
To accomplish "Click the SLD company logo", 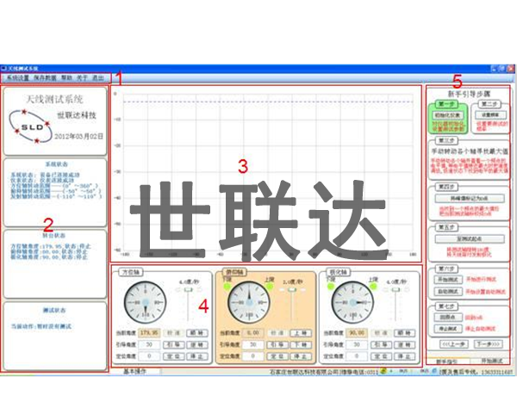I will [31, 127].
